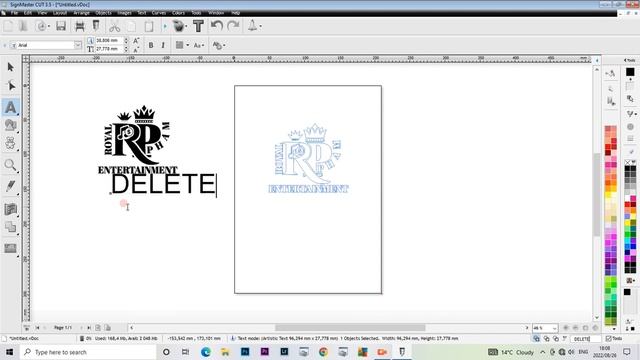Toggle Italic text formatting

[x=163, y=45]
